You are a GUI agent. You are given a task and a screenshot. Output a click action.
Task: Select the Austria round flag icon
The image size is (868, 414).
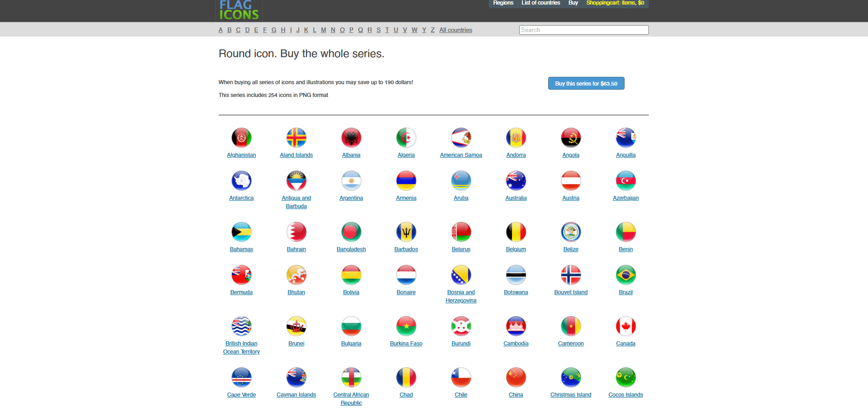click(x=571, y=181)
